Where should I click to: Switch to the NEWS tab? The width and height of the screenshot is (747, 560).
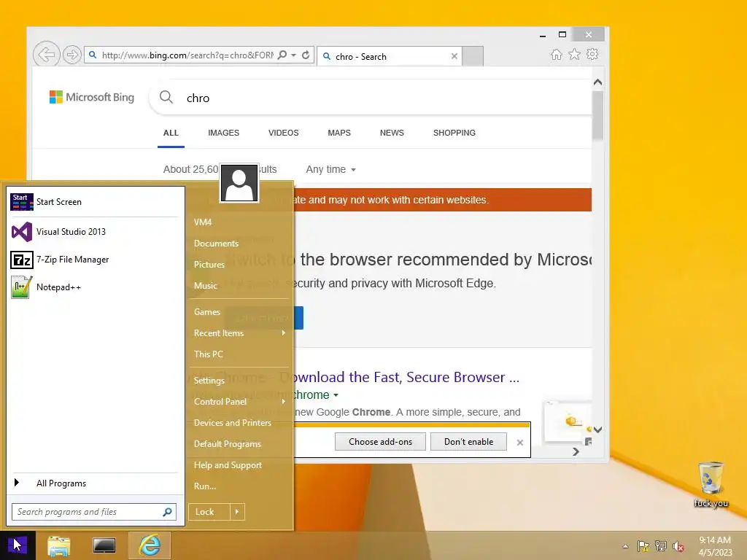[392, 133]
